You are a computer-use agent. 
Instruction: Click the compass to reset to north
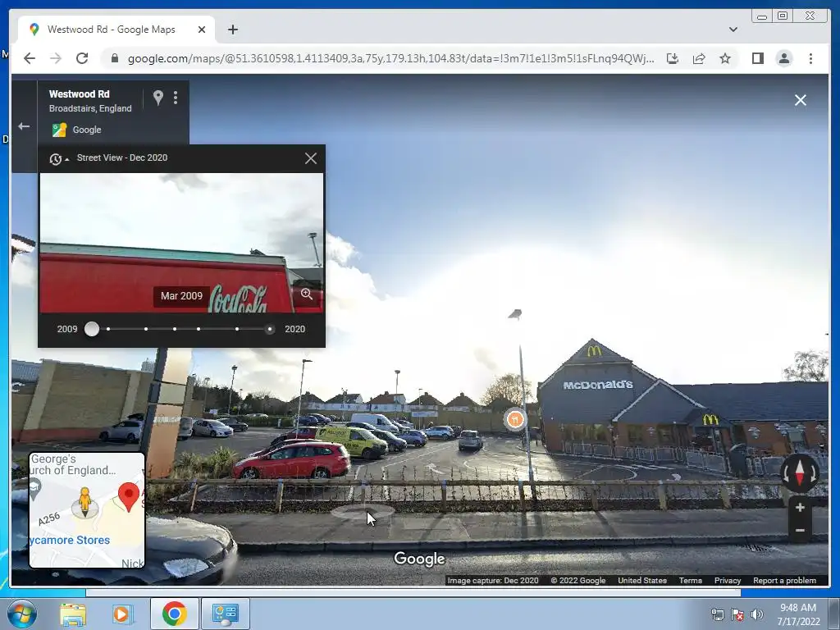pos(799,473)
